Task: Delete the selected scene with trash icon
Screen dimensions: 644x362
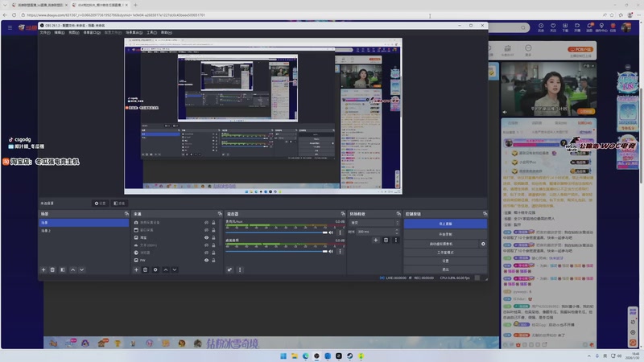Action: click(x=52, y=269)
